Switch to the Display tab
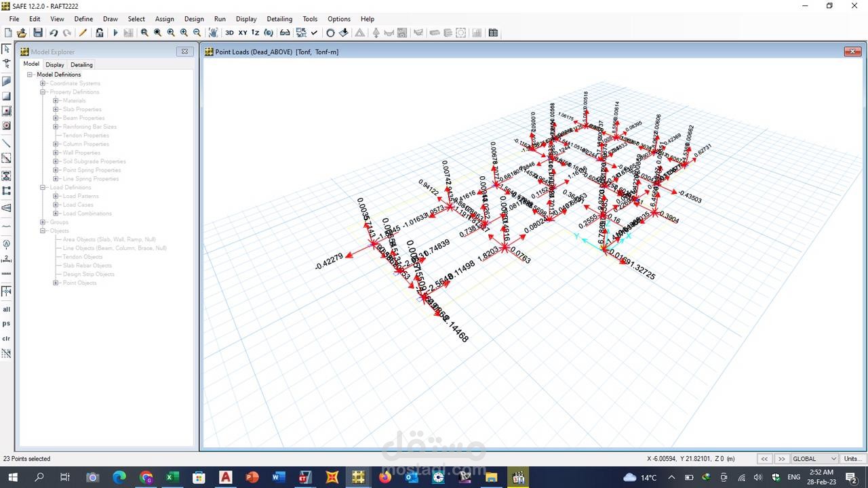The width and height of the screenshot is (868, 488). click(x=55, y=64)
